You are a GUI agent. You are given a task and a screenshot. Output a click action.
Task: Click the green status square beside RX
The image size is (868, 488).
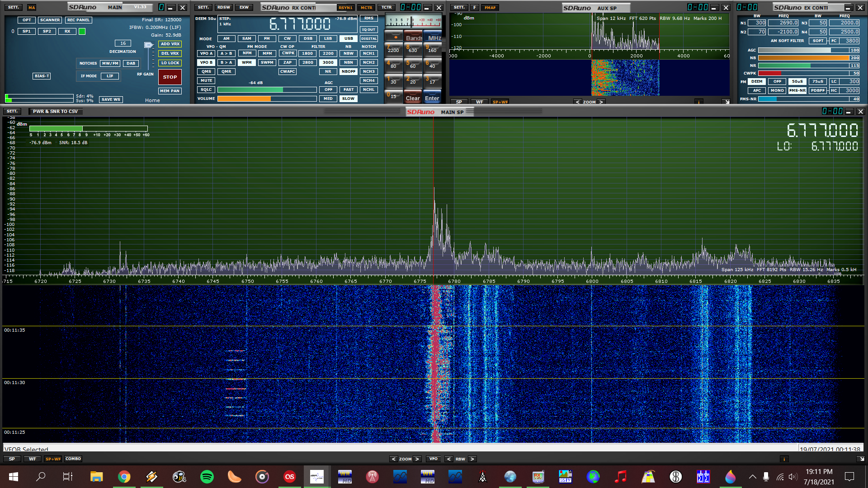point(82,31)
